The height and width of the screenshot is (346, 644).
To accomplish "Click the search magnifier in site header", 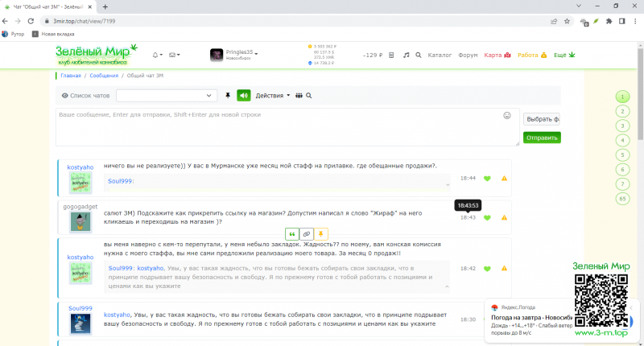I will coord(419,56).
